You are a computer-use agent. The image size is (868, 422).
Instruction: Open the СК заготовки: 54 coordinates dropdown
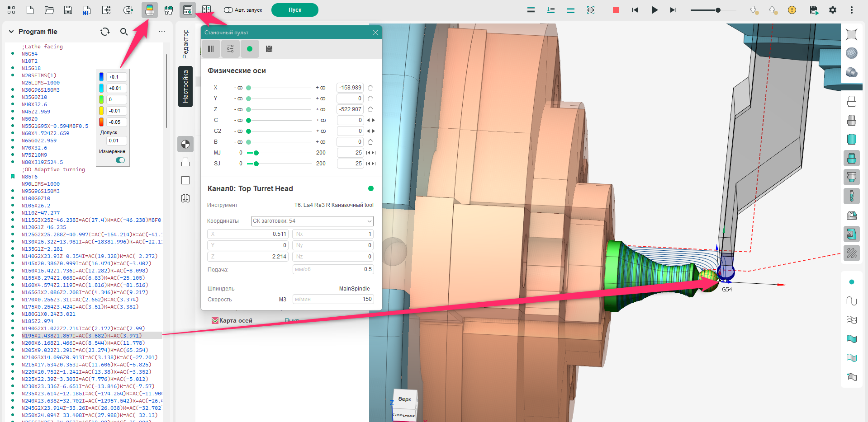(312, 221)
